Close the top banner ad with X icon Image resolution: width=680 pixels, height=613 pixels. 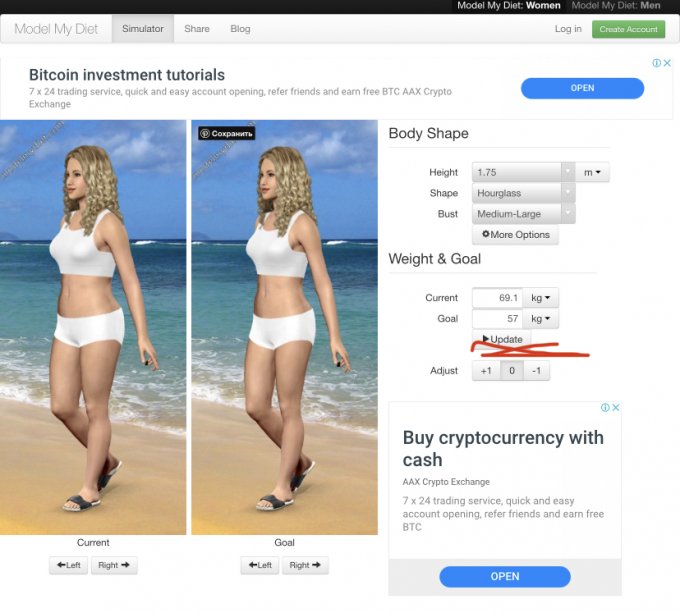coord(667,63)
